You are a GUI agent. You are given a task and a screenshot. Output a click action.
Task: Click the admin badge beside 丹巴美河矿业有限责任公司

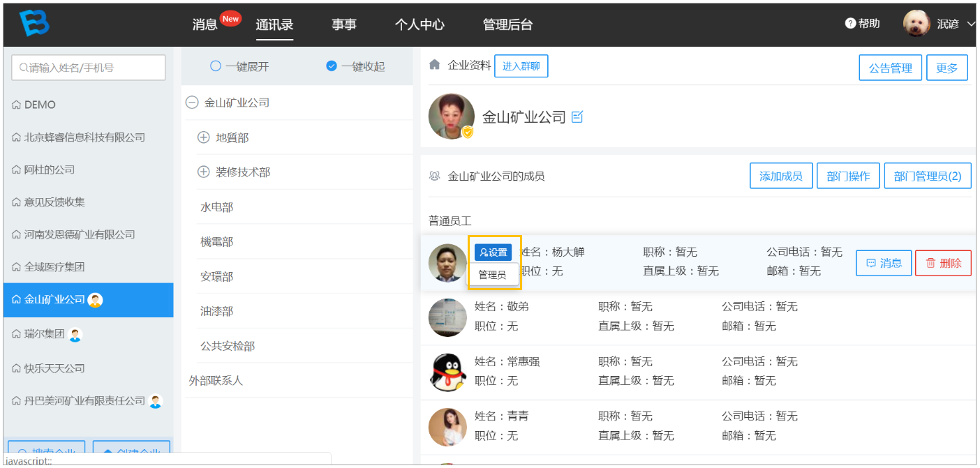click(x=156, y=401)
